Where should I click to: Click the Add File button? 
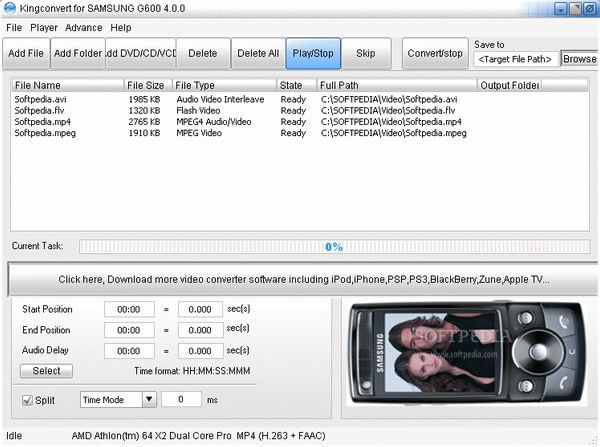coord(26,53)
